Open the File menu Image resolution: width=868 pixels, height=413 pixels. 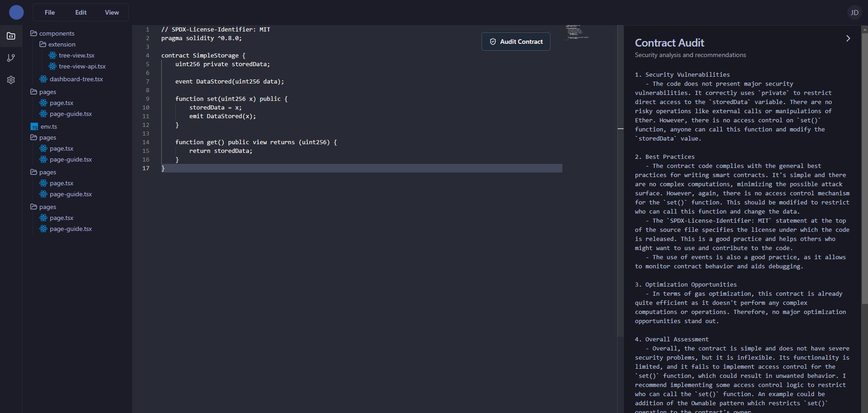click(50, 12)
